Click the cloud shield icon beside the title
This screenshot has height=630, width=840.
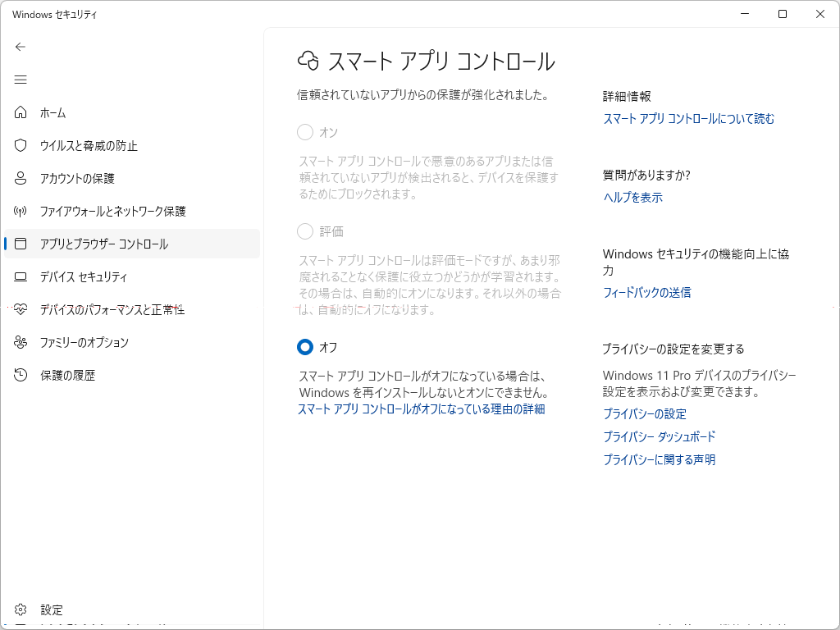point(308,61)
